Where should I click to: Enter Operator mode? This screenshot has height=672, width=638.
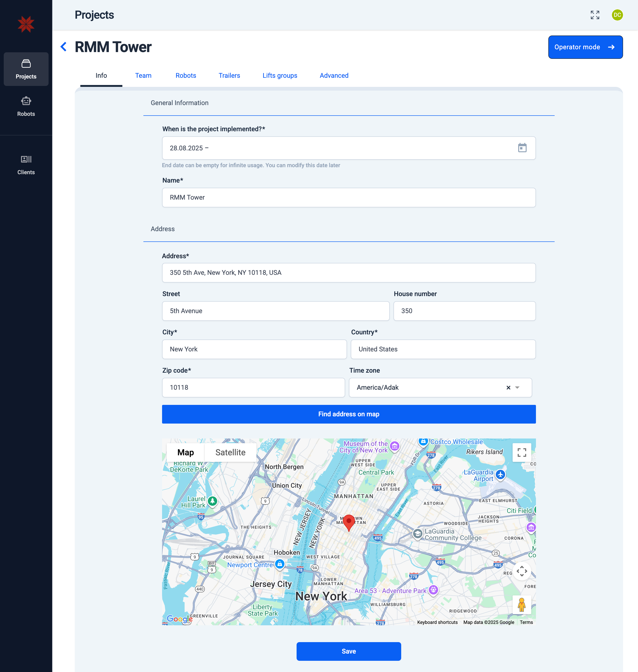(585, 47)
